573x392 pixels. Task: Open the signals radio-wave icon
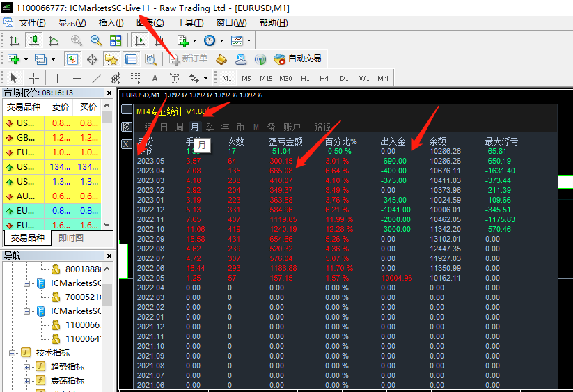click(x=260, y=58)
